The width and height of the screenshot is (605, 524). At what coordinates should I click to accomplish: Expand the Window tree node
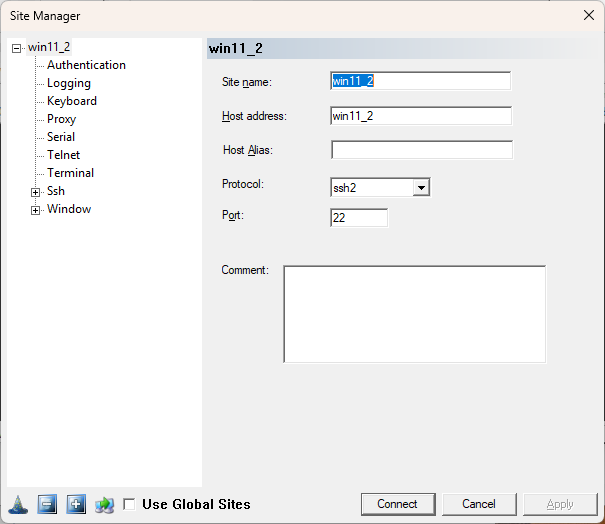tap(36, 210)
